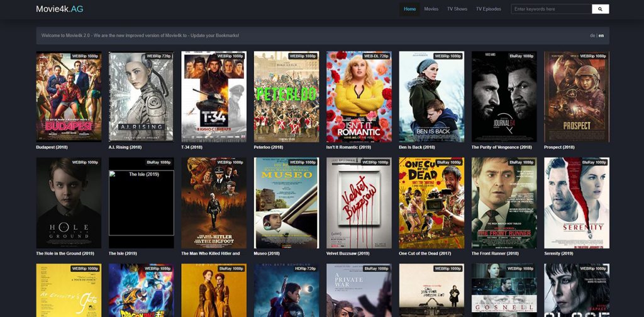
Task: Open the Gosnell poster
Action: pyautogui.click(x=504, y=291)
